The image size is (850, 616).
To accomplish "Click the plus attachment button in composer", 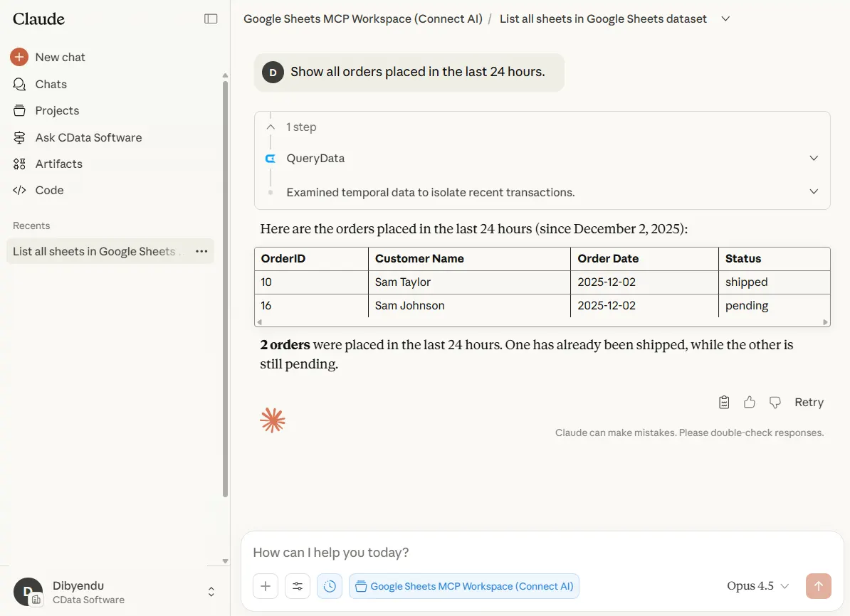I will 266,586.
